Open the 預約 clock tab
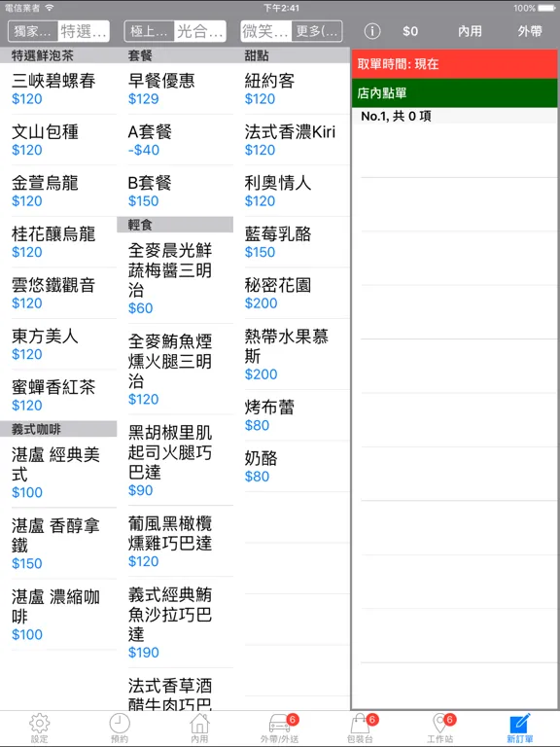560x747 pixels. tap(120, 729)
